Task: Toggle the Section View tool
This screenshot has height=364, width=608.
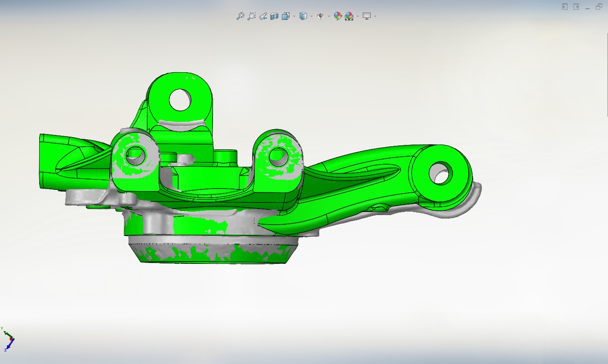Action: tap(274, 16)
